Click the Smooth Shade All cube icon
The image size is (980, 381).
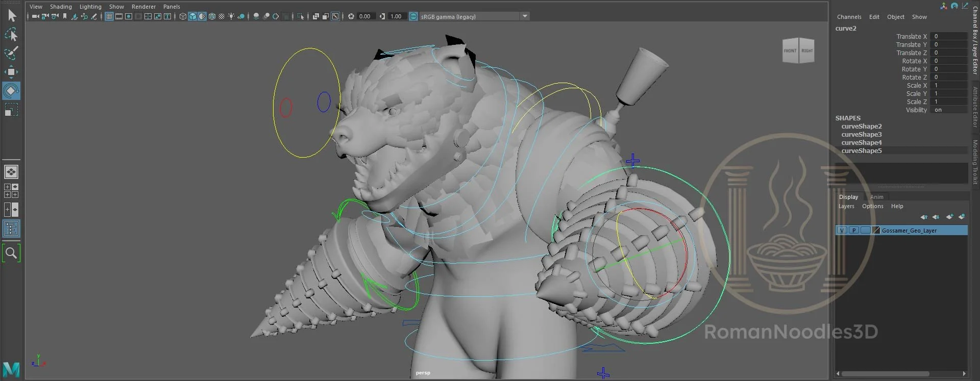(192, 16)
